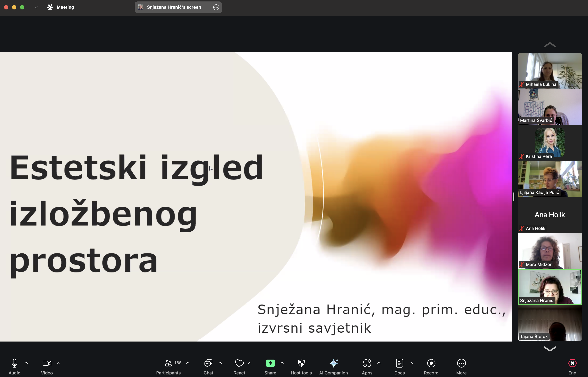588x377 pixels.
Task: Open the Docs icon
Action: (x=399, y=363)
